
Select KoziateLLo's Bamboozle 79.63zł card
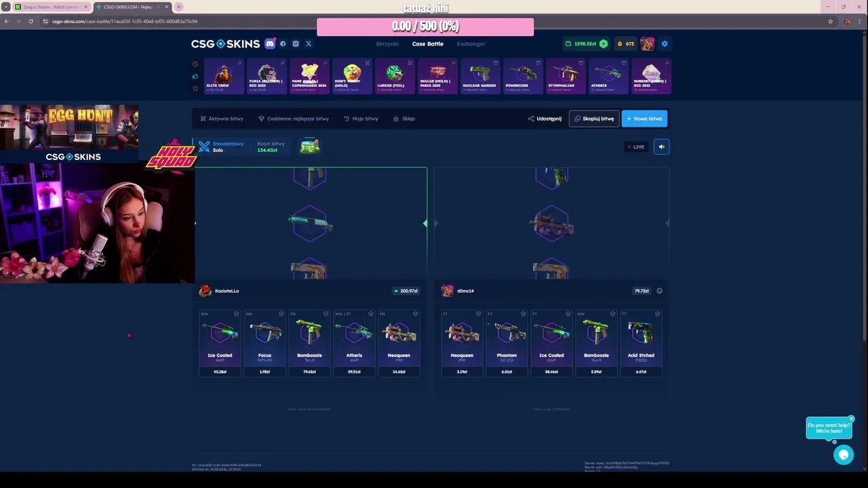pos(309,343)
